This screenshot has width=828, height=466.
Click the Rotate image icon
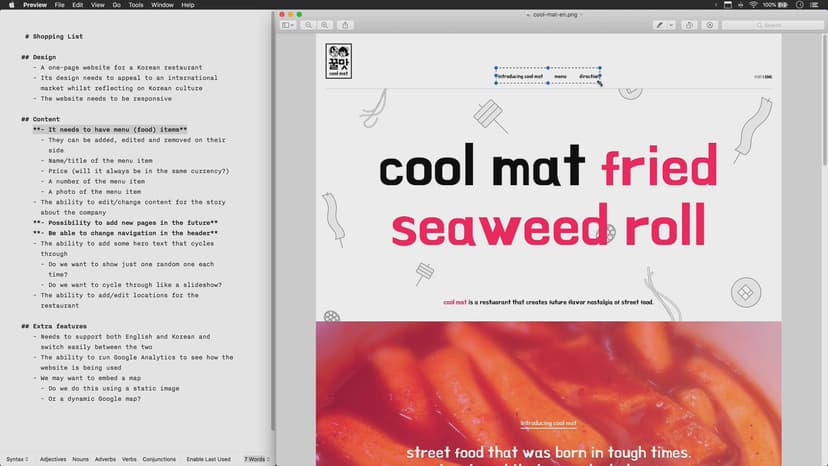pos(690,25)
